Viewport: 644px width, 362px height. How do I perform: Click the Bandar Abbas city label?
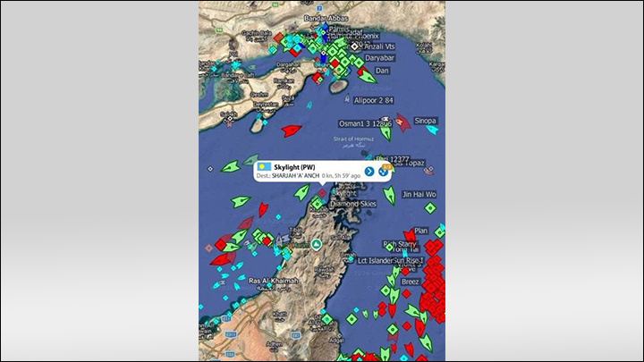[x=326, y=18]
